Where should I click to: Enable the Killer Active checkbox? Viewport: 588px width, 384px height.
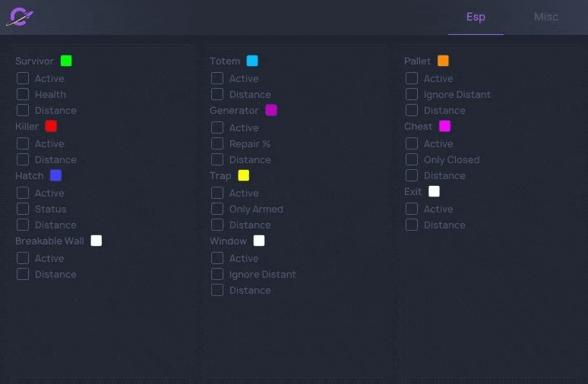coord(23,143)
